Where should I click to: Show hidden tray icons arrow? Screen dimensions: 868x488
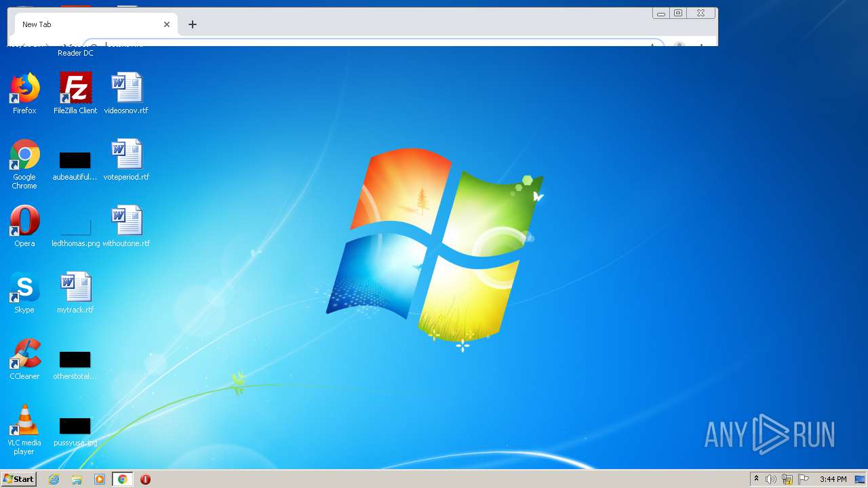point(756,479)
